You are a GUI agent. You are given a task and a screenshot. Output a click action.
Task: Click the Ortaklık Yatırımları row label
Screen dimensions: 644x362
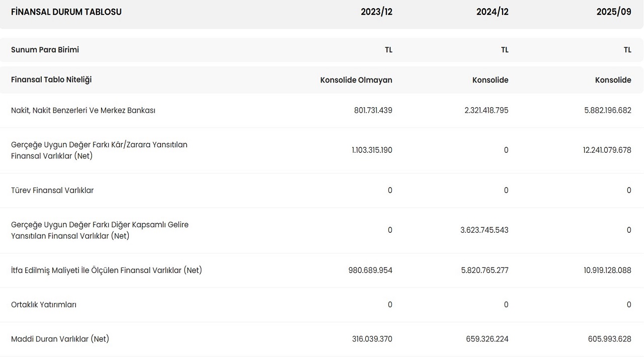click(44, 305)
